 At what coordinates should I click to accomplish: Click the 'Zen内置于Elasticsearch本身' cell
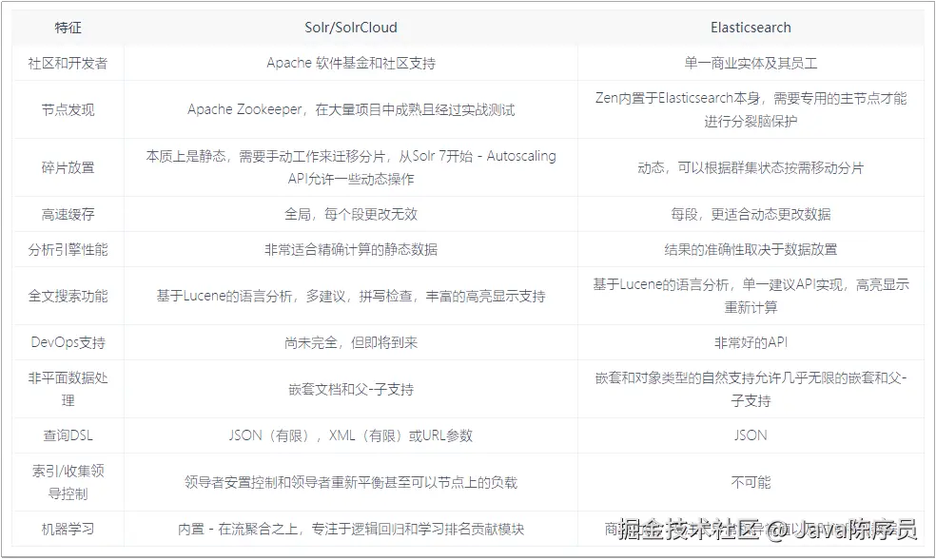751,109
